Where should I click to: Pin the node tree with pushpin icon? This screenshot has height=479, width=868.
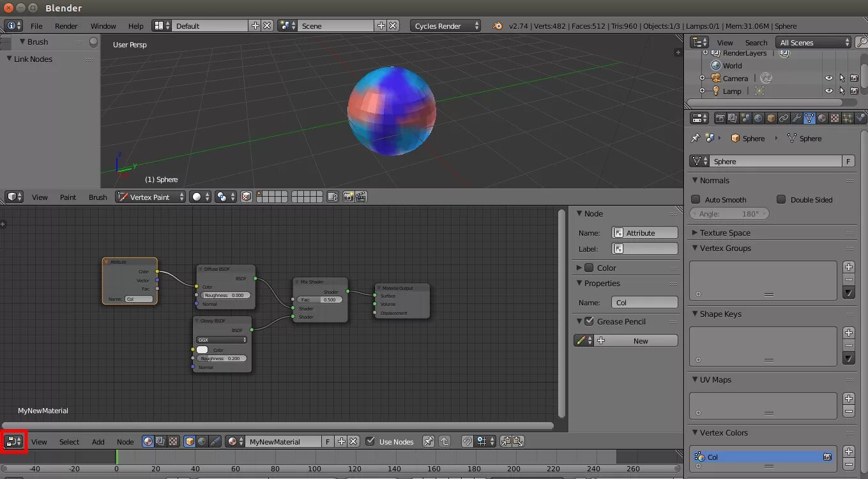click(x=429, y=441)
